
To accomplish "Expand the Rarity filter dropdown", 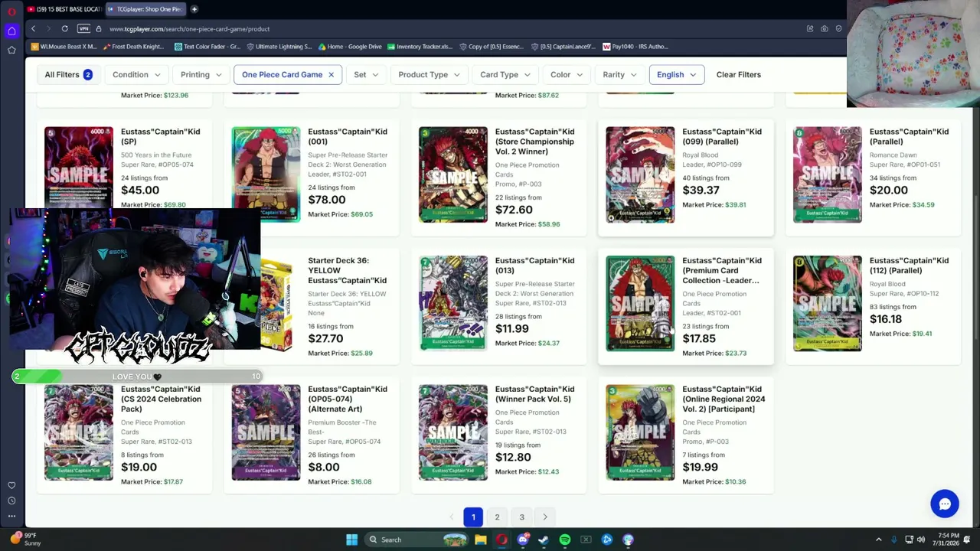I will click(x=619, y=75).
